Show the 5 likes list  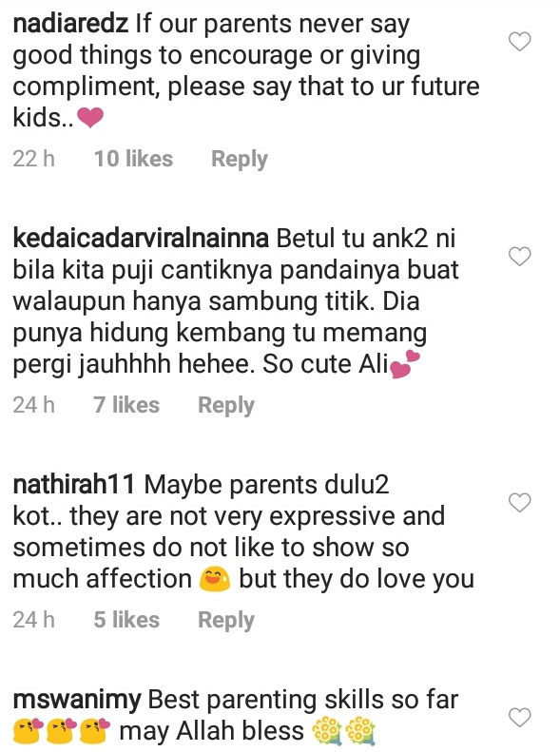pyautogui.click(x=126, y=620)
